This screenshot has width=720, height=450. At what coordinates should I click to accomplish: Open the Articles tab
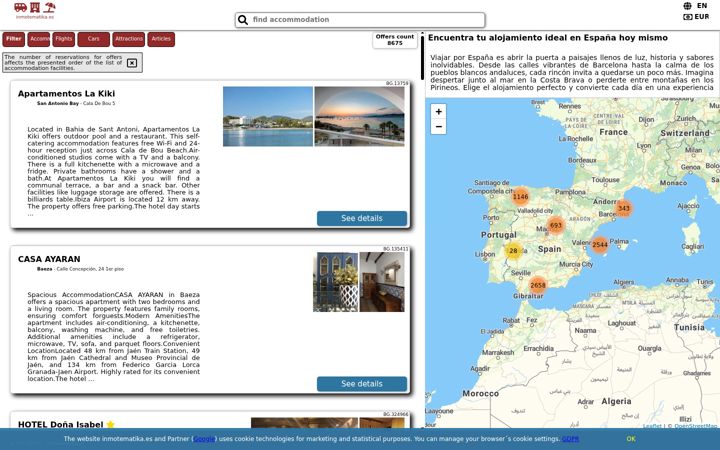[x=161, y=39]
